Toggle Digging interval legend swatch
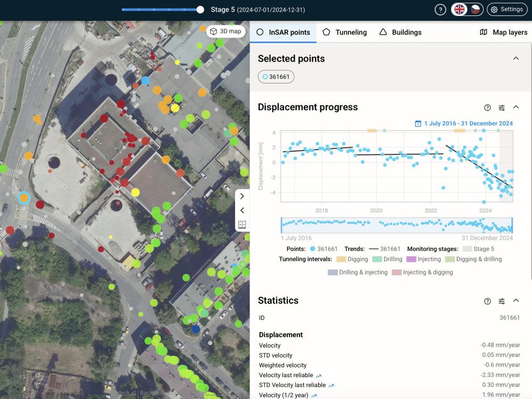The width and height of the screenshot is (532, 399). [x=341, y=259]
